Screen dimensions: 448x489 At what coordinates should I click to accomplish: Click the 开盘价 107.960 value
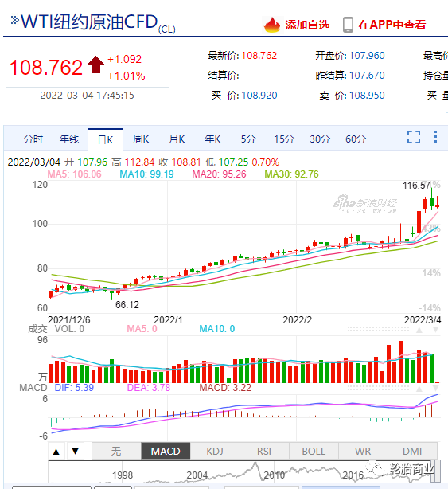(367, 56)
